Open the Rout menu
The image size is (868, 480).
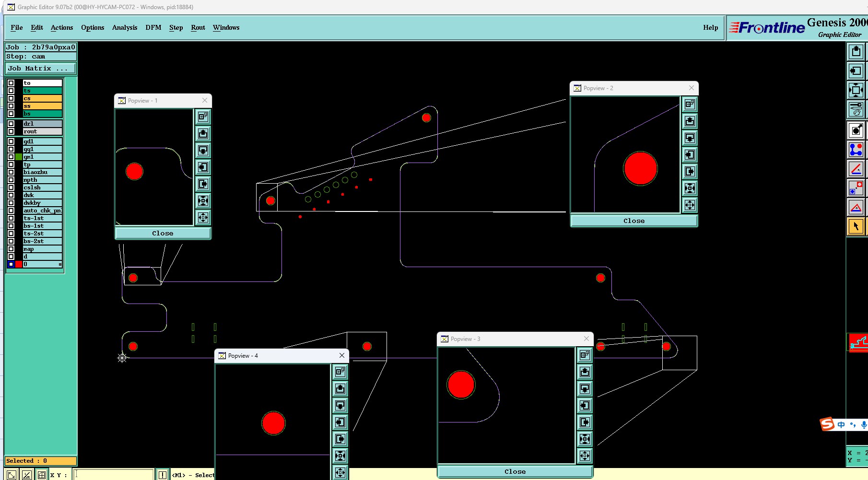[x=198, y=27]
